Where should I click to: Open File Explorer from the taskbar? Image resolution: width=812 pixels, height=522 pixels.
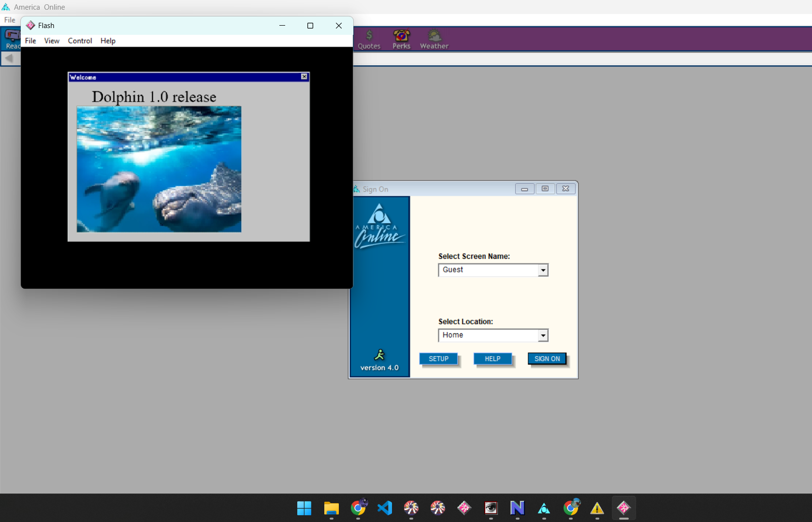coord(331,508)
